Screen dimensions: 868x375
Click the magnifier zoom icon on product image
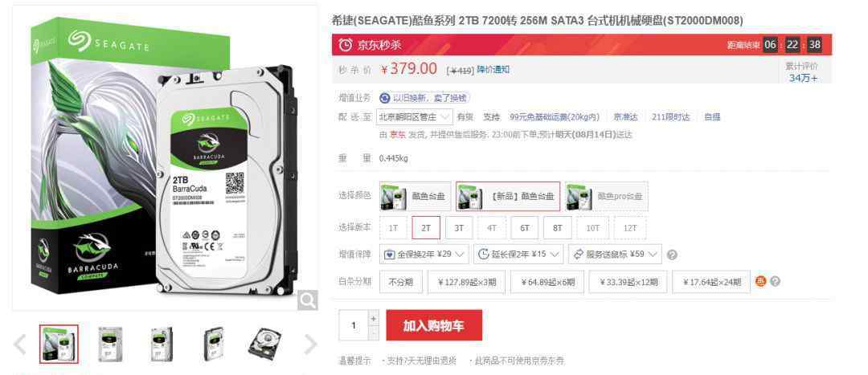tap(307, 300)
